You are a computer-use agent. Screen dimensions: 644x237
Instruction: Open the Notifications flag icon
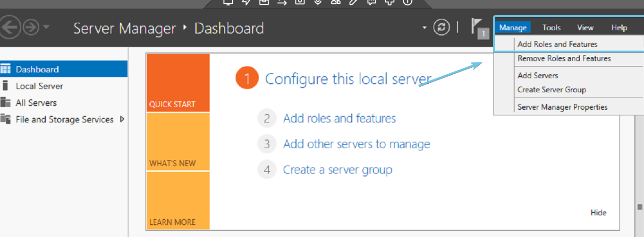478,27
